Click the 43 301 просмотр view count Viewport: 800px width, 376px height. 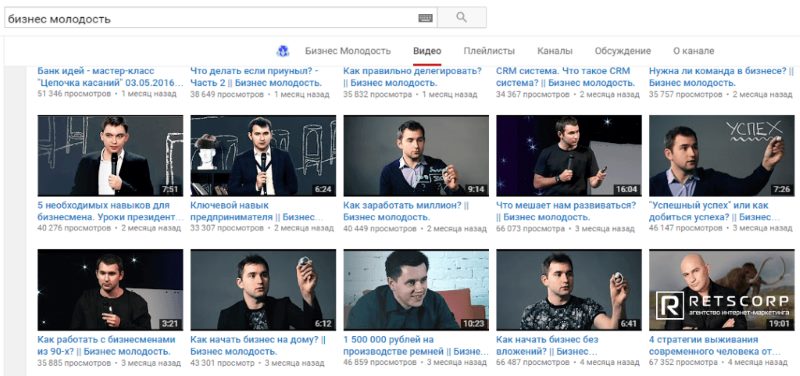[222, 363]
